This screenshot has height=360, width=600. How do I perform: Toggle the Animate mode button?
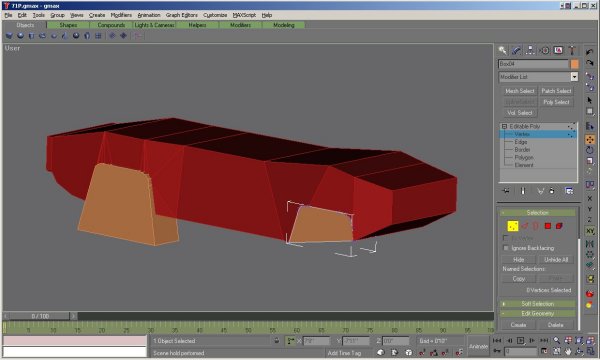point(478,346)
